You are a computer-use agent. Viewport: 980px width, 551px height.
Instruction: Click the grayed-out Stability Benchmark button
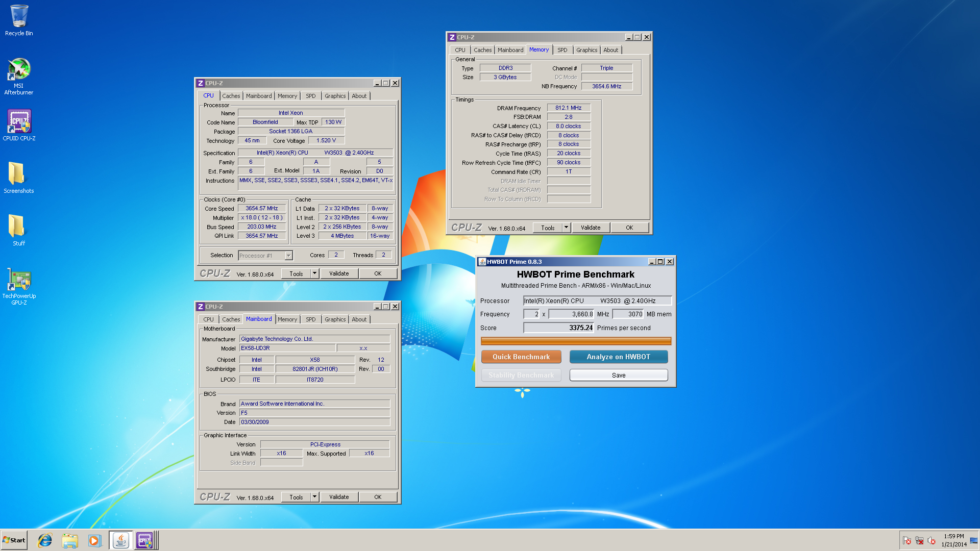pos(521,375)
